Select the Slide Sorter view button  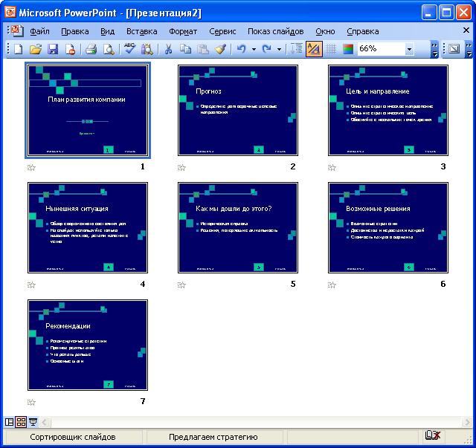pyautogui.click(x=21, y=422)
